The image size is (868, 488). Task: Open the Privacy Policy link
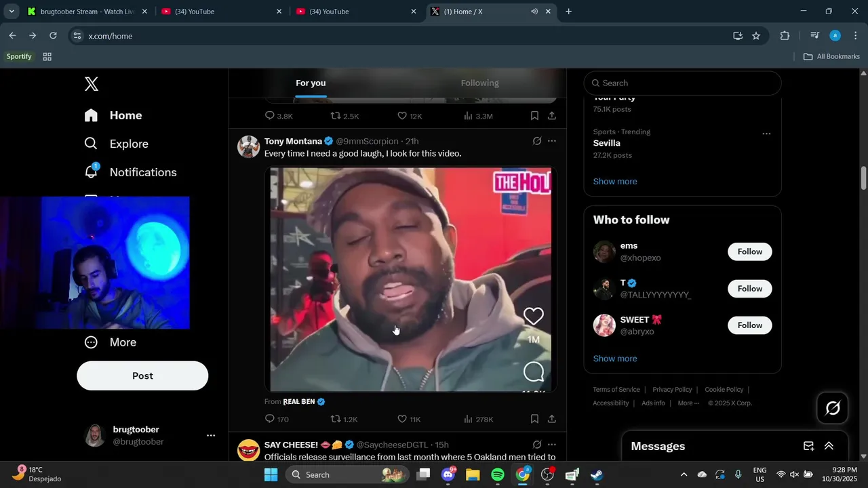click(672, 390)
